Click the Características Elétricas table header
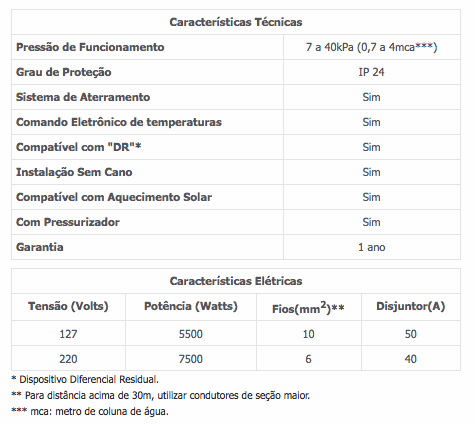 coord(236,281)
